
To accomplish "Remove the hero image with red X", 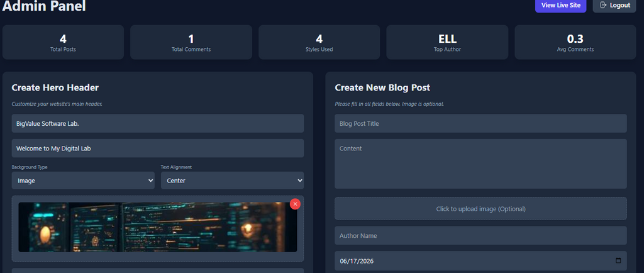I will click(x=295, y=204).
